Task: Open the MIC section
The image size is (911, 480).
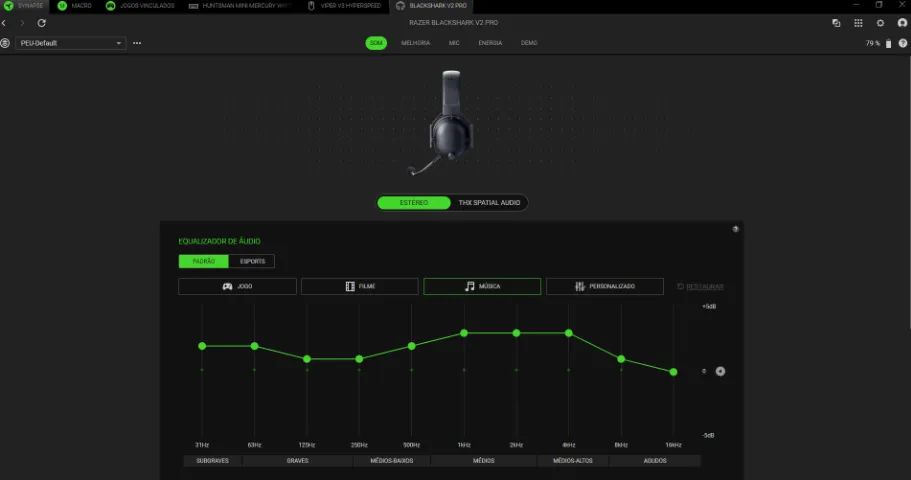Action: [x=454, y=43]
